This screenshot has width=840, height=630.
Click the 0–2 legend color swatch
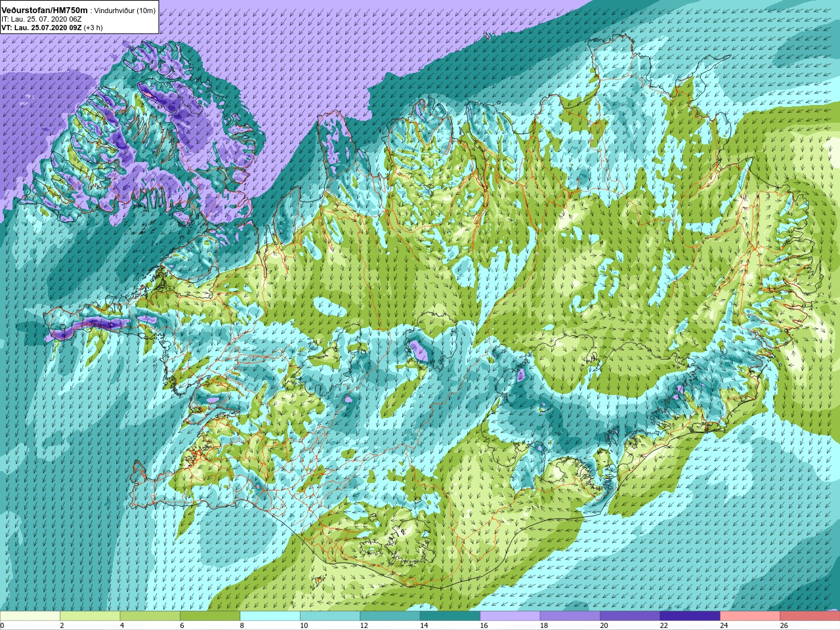(30, 616)
